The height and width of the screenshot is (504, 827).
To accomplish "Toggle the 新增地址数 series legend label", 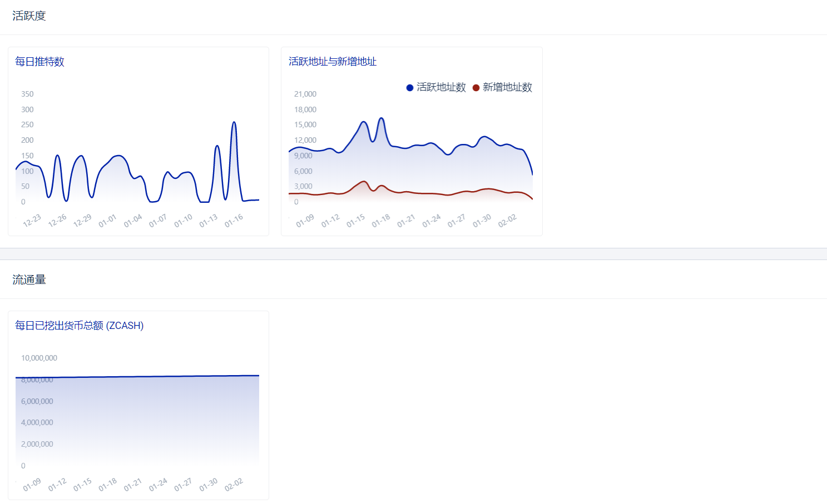I will pyautogui.click(x=507, y=87).
